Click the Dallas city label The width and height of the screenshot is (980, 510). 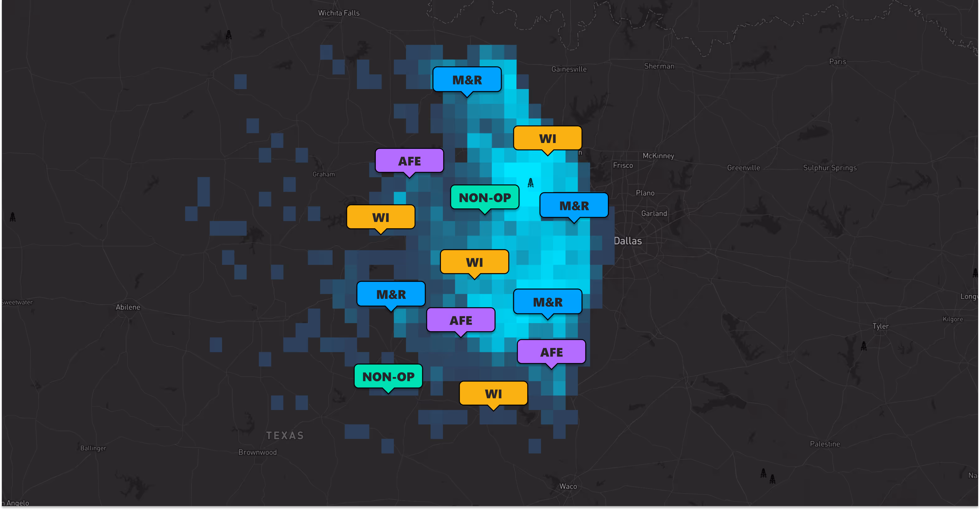[628, 241]
